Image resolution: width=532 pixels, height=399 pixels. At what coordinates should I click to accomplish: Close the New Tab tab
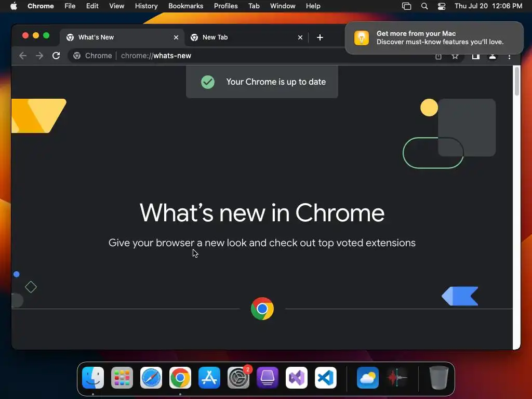tap(300, 37)
